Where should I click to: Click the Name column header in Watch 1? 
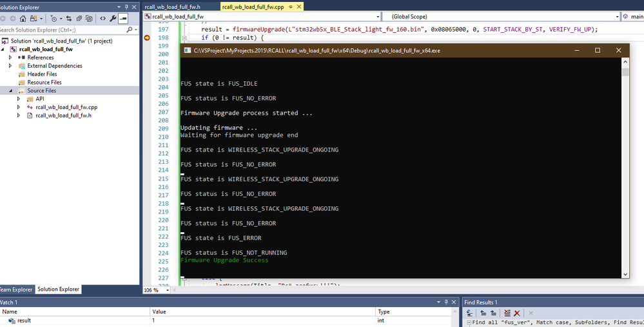point(75,312)
